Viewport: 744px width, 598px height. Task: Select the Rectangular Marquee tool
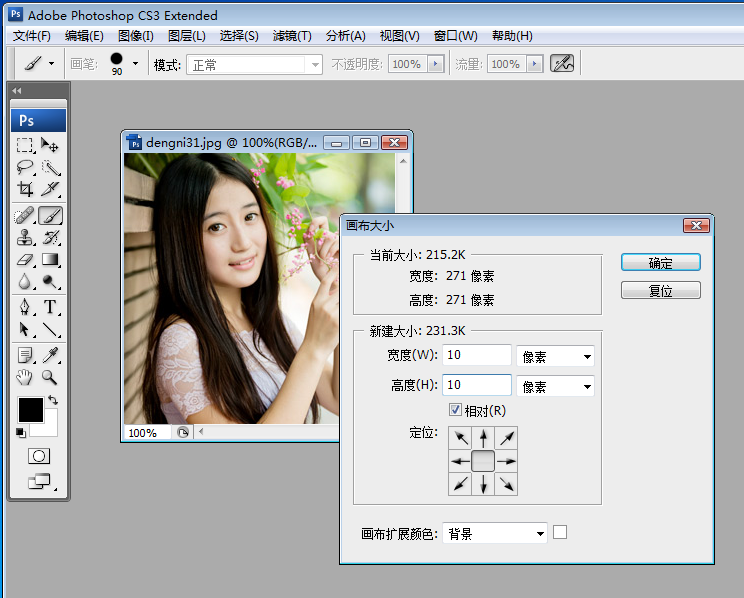pyautogui.click(x=25, y=146)
